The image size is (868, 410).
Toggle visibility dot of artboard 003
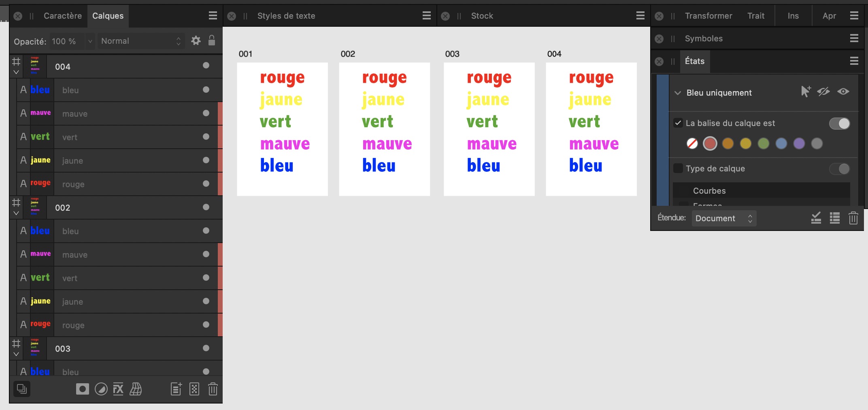[x=206, y=348]
